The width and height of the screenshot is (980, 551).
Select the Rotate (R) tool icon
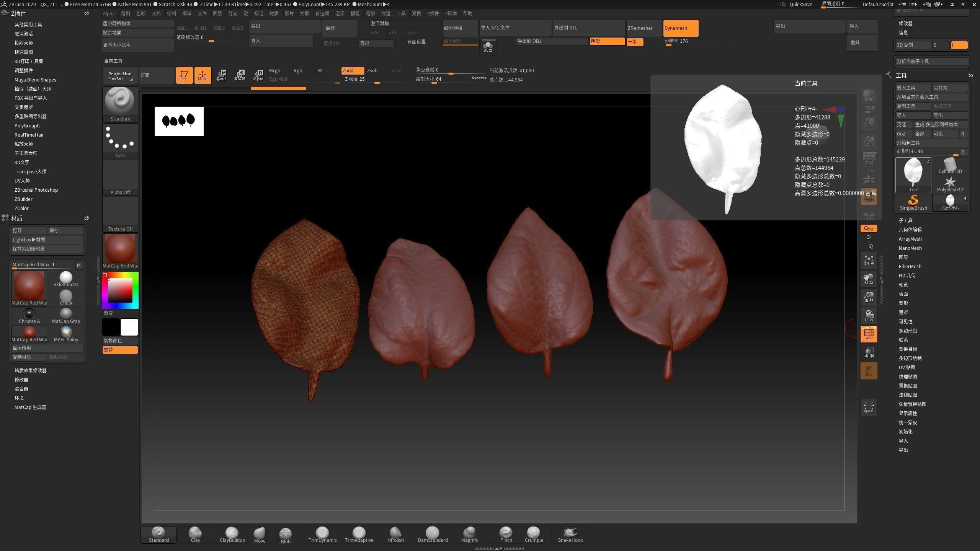click(258, 75)
